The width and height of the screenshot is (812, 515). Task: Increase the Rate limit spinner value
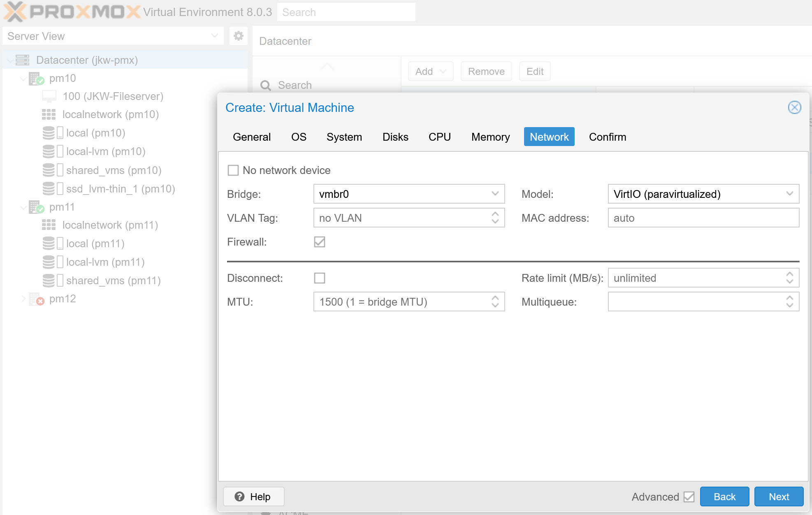(789, 274)
